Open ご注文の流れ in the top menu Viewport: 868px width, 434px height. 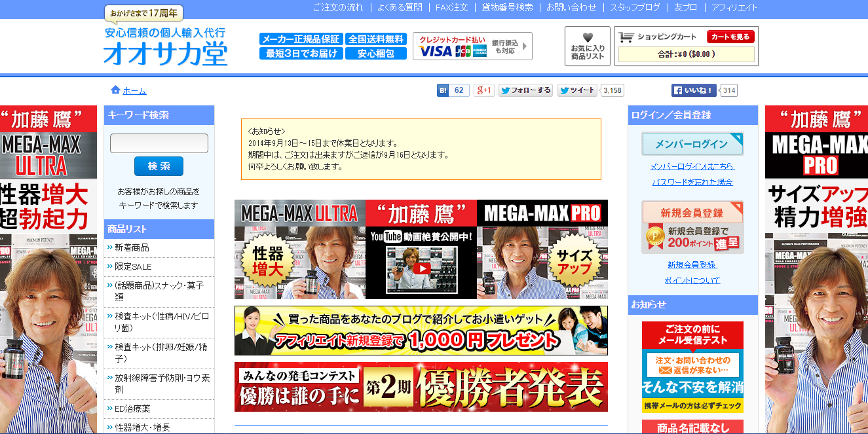[x=337, y=8]
